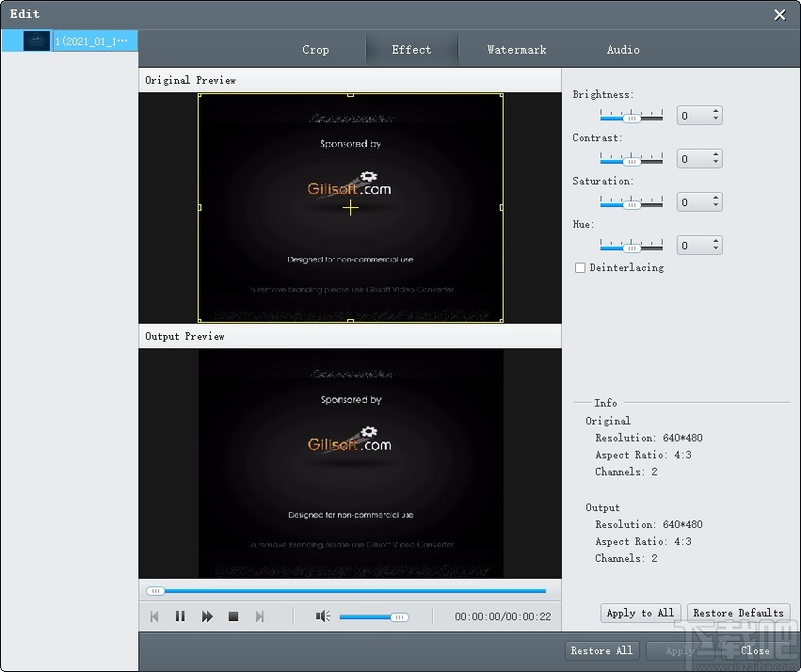Screen dimensions: 801x672
Task: Select the video clip thumbnail in the sidebar
Action: (x=35, y=41)
